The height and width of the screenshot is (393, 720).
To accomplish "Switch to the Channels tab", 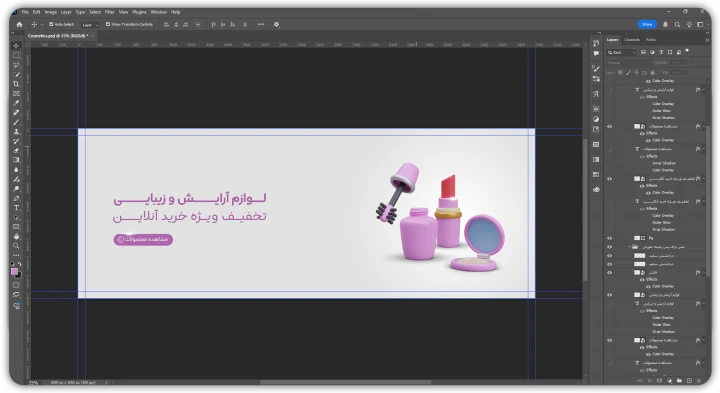I will (632, 40).
